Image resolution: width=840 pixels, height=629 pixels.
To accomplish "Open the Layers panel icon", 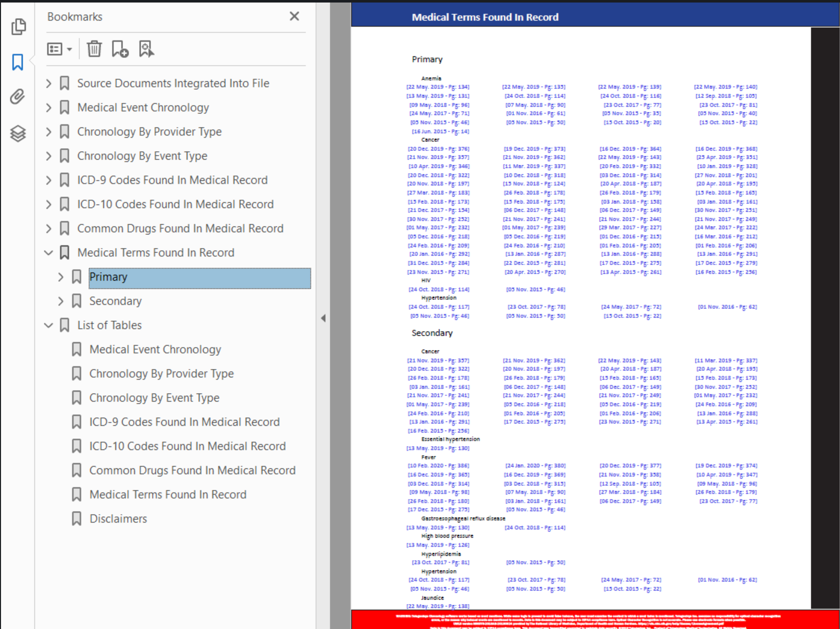I will (18, 134).
